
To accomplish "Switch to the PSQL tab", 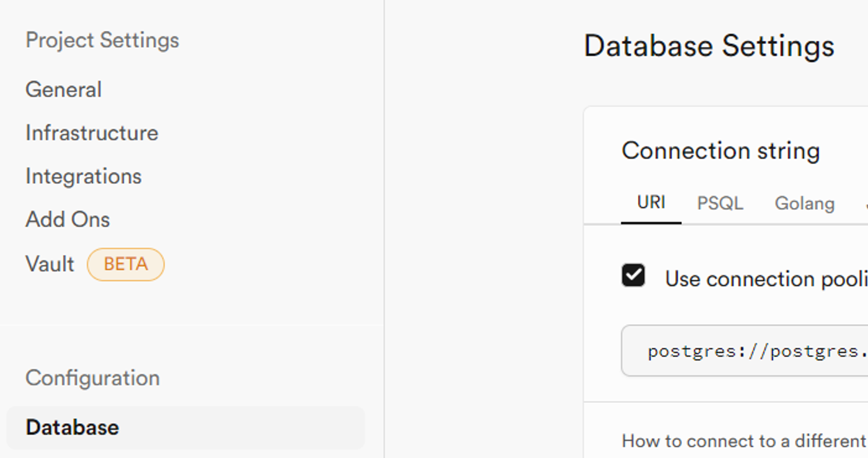I will (720, 204).
